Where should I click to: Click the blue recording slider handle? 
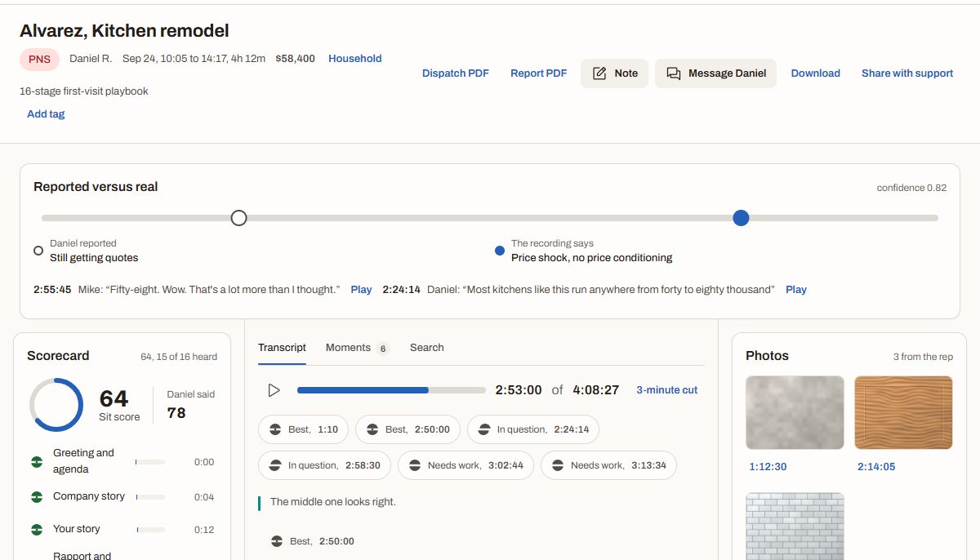741,218
